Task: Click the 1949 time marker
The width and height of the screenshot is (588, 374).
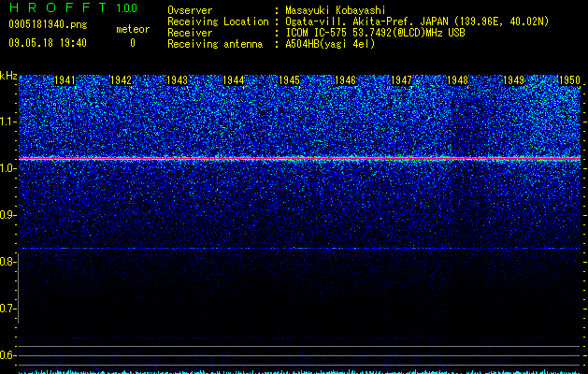Action: point(514,80)
